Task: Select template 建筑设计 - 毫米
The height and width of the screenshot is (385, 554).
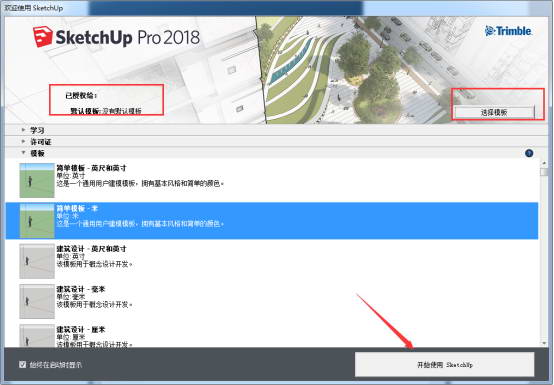Action: coord(272,301)
